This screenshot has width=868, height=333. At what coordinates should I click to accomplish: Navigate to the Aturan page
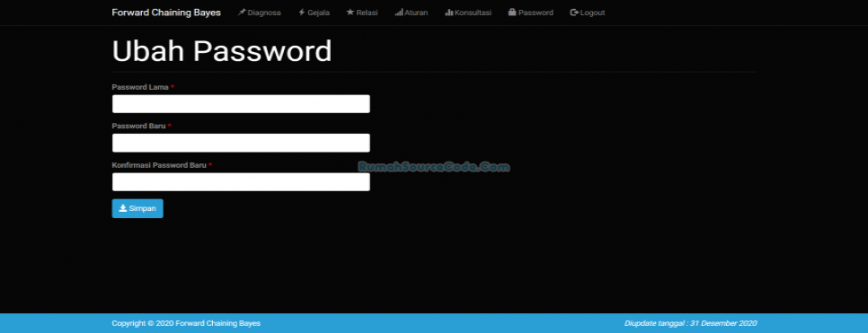pos(412,13)
